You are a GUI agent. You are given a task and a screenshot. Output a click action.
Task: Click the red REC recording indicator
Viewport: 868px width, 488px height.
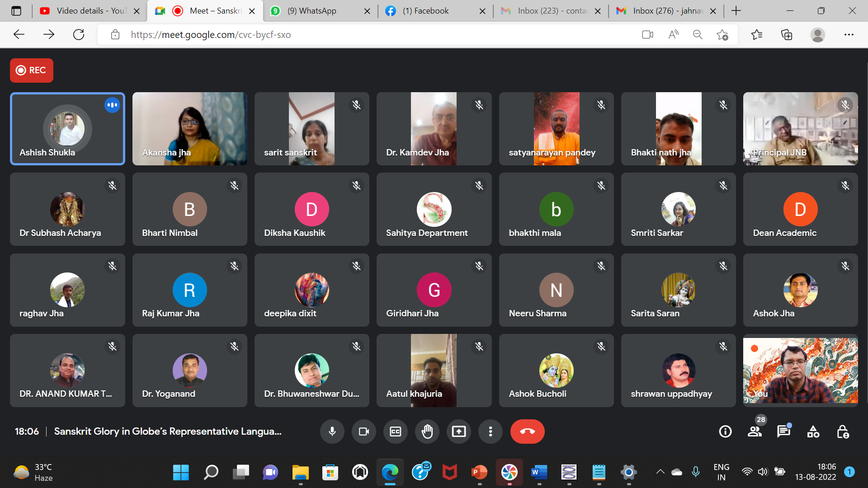coord(32,70)
